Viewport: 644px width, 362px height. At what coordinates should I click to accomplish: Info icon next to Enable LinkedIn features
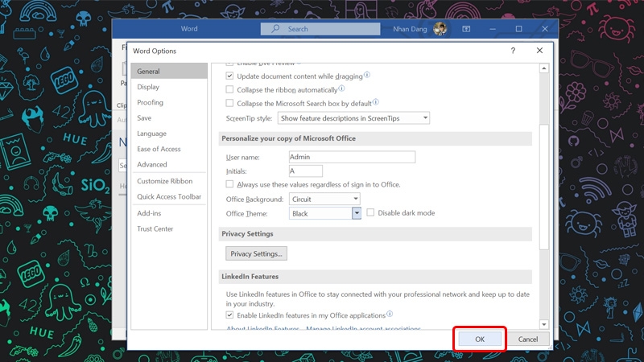[x=390, y=314]
